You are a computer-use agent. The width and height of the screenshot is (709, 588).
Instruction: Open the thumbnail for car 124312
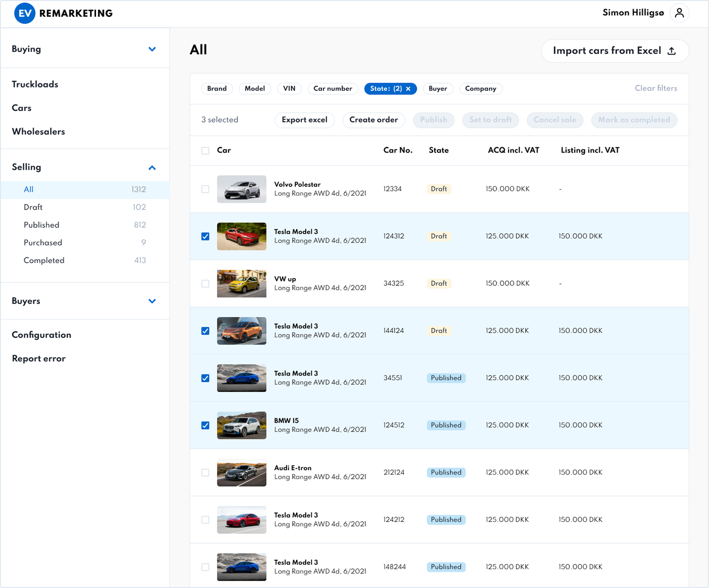(x=241, y=237)
